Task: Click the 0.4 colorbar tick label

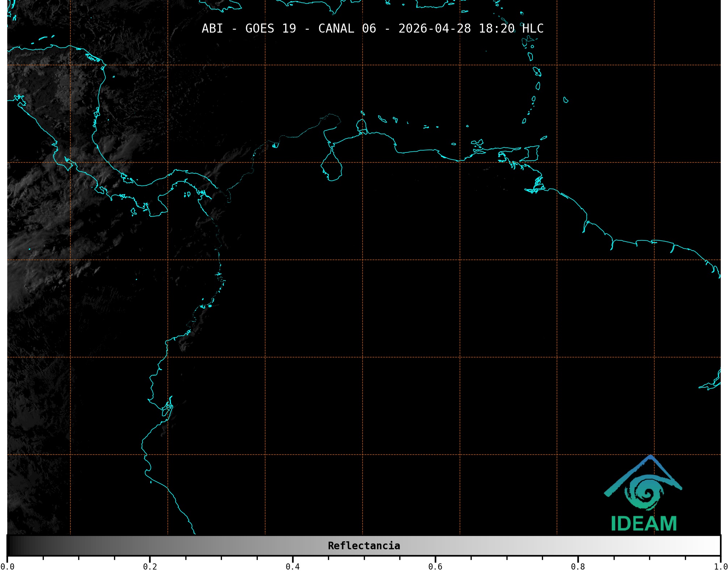Action: coord(293,566)
